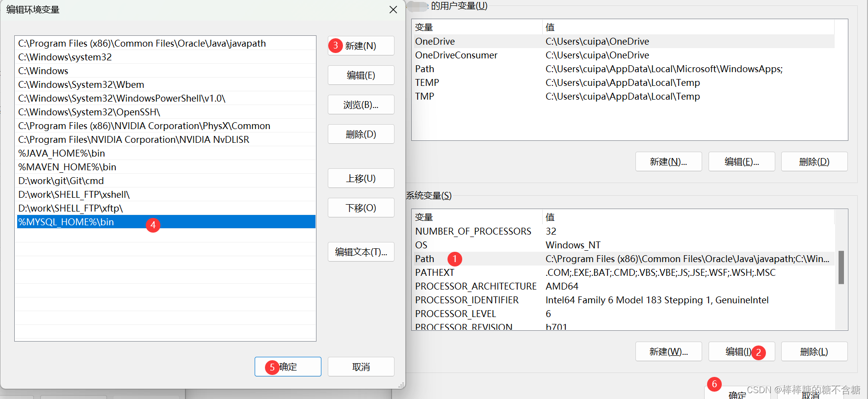Click the 新建(N) button in edit dialog

(x=361, y=46)
